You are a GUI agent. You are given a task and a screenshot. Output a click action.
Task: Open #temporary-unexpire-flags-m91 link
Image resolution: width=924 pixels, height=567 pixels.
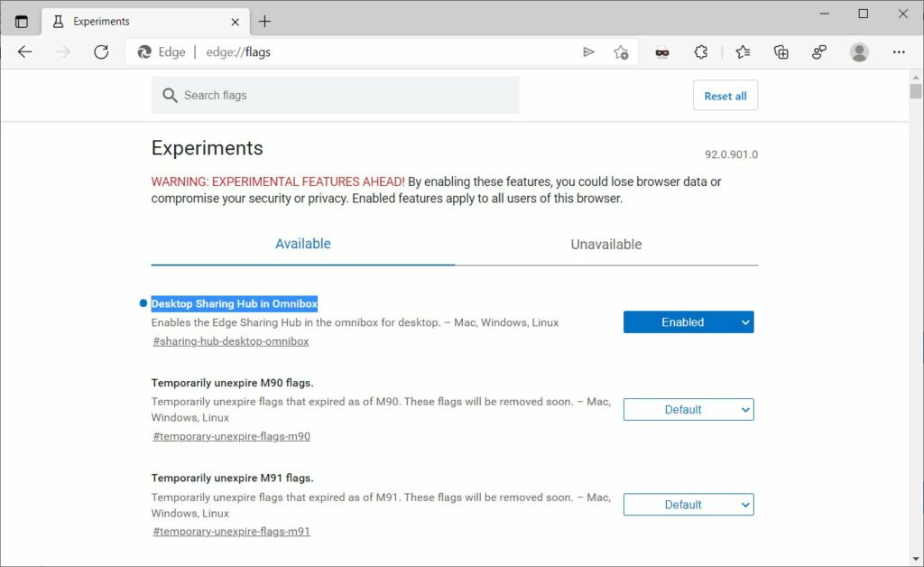232,531
